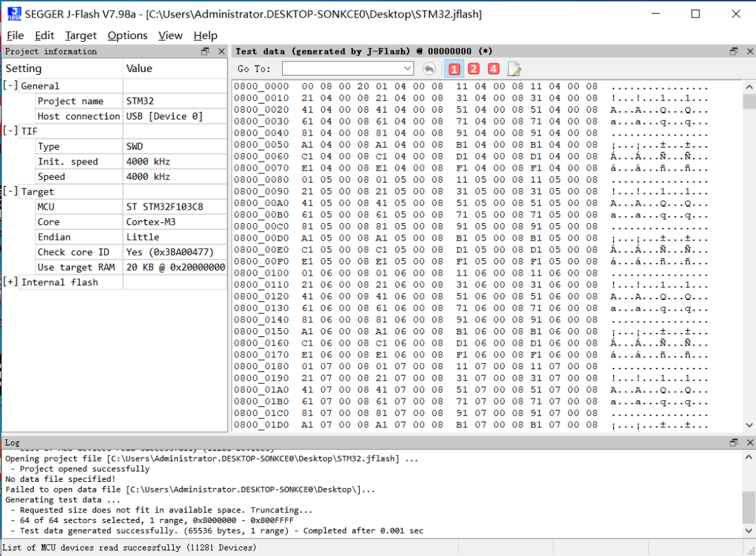The width and height of the screenshot is (756, 556).
Task: Open the Go To address dropdown
Action: click(407, 69)
